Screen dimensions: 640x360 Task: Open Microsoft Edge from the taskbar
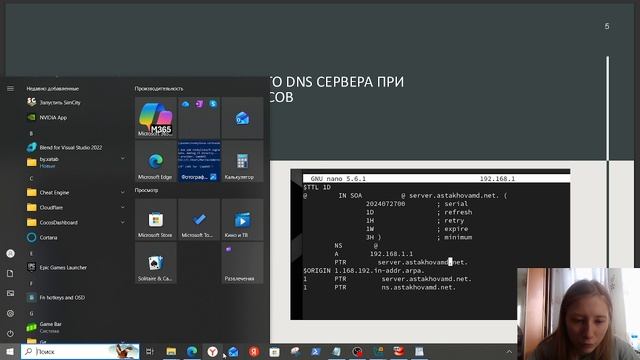[192, 351]
